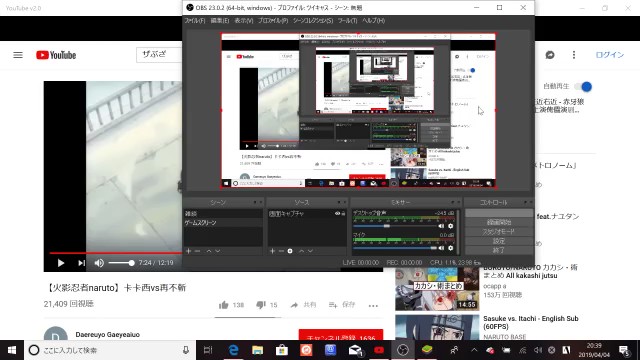Toggle visibility eye of screen capture source

tap(337, 213)
